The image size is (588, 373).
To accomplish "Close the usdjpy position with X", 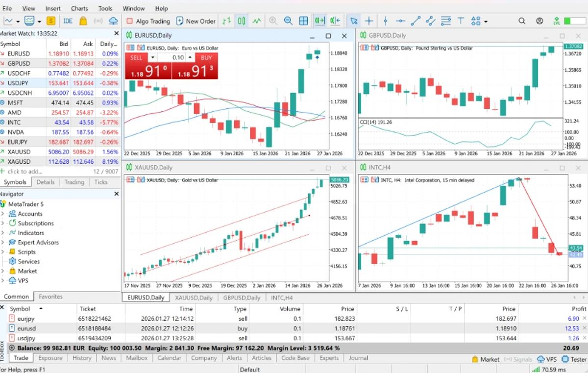I will tap(584, 338).
